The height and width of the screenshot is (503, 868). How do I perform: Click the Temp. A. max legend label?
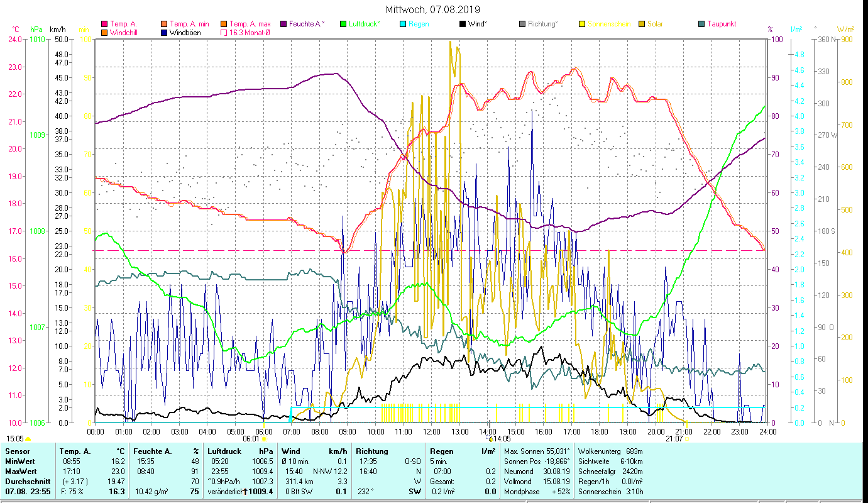pos(251,24)
